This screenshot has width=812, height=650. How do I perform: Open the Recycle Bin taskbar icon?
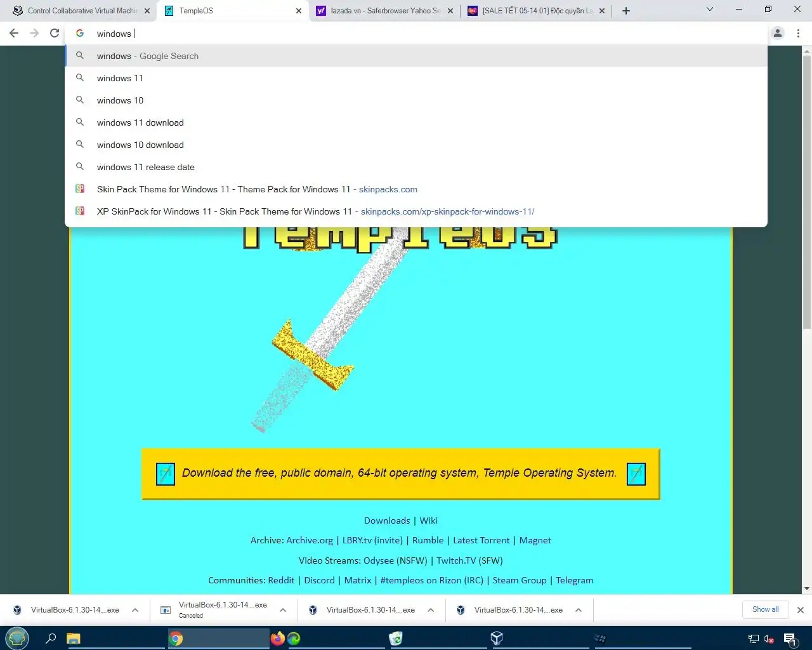coord(396,639)
